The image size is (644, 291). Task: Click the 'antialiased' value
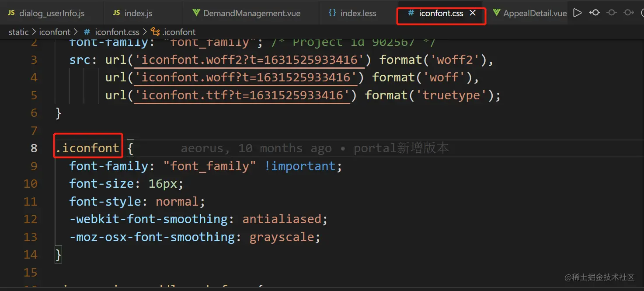tap(282, 219)
